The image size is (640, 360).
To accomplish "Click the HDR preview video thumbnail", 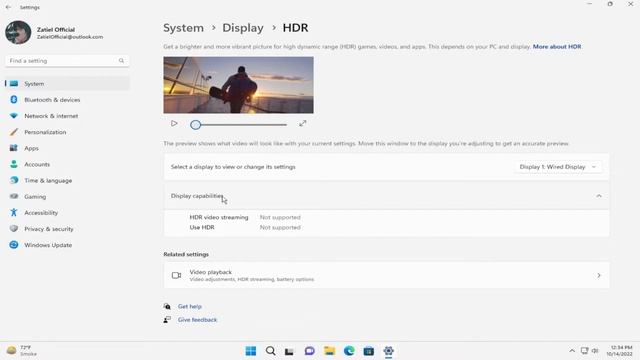I will [x=238, y=85].
